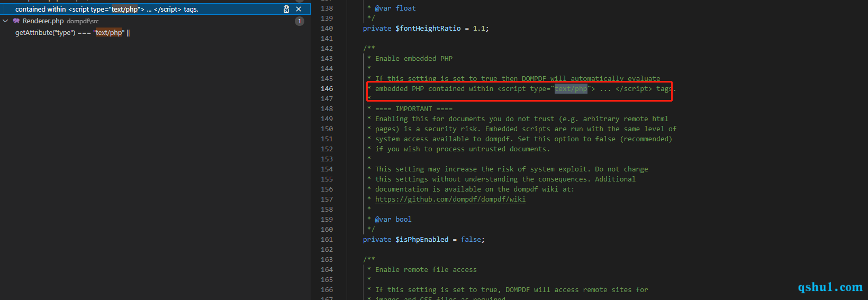Click the '@var bool' annotation
The width and height of the screenshot is (868, 300).
[393, 220]
